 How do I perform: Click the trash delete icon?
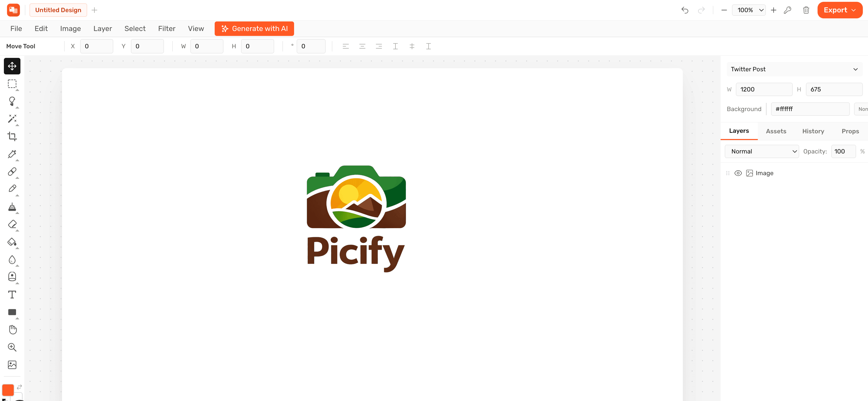pyautogui.click(x=806, y=10)
